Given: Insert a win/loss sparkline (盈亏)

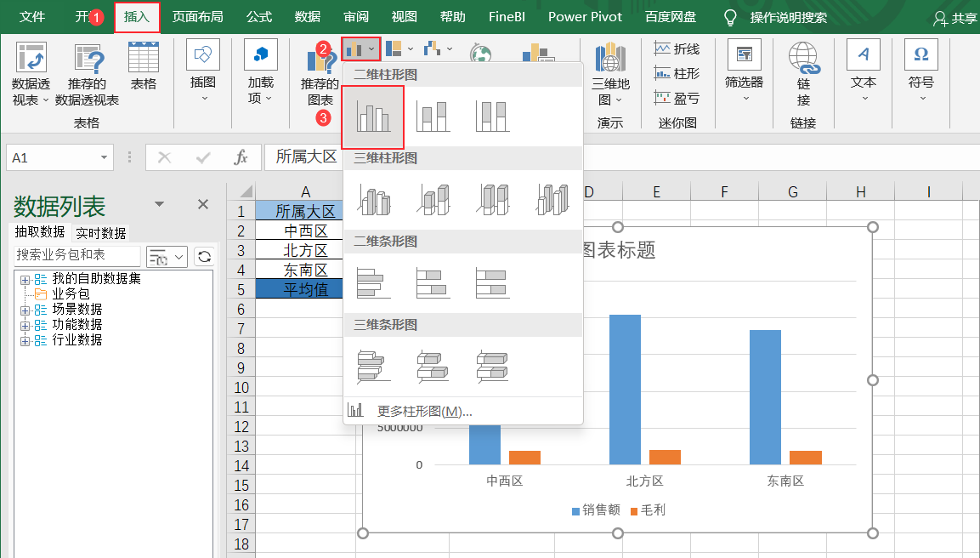Looking at the screenshot, I should point(677,98).
